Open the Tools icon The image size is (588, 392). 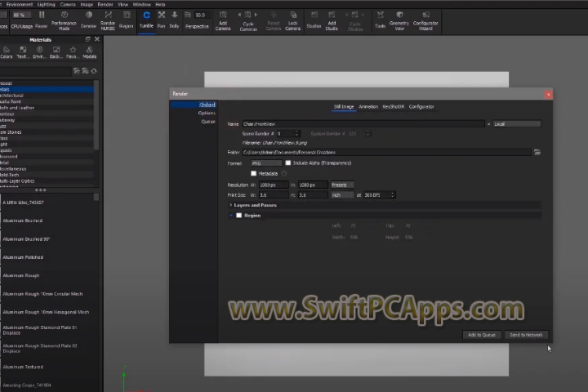point(381,15)
